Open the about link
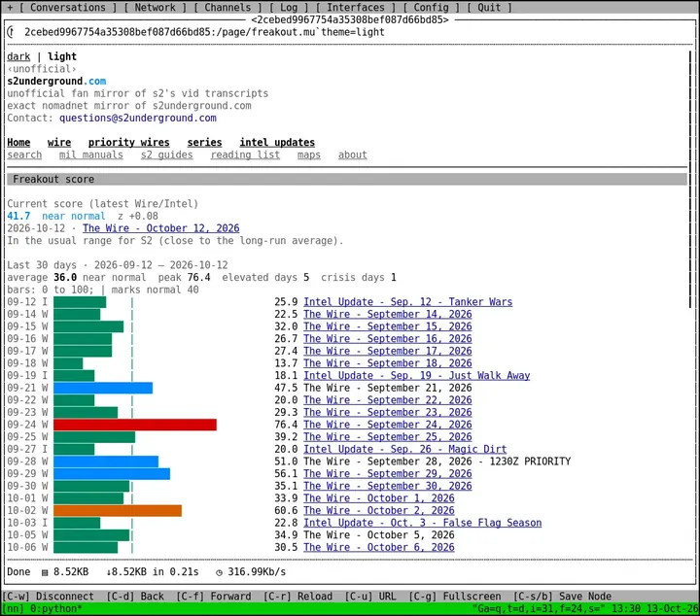 (x=353, y=154)
